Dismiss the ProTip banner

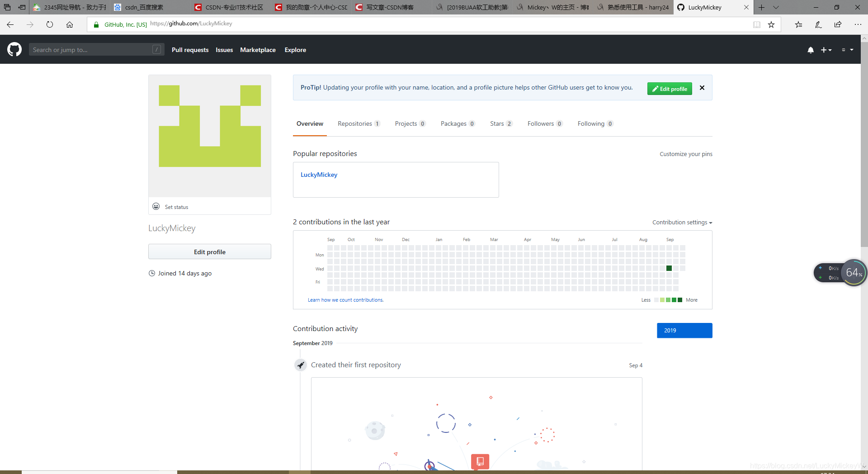click(702, 88)
